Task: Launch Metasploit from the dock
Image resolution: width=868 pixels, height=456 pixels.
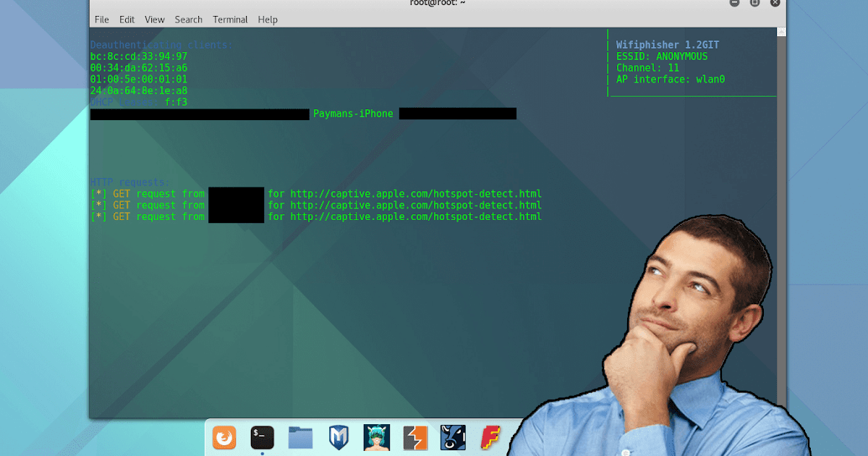Action: (339, 437)
